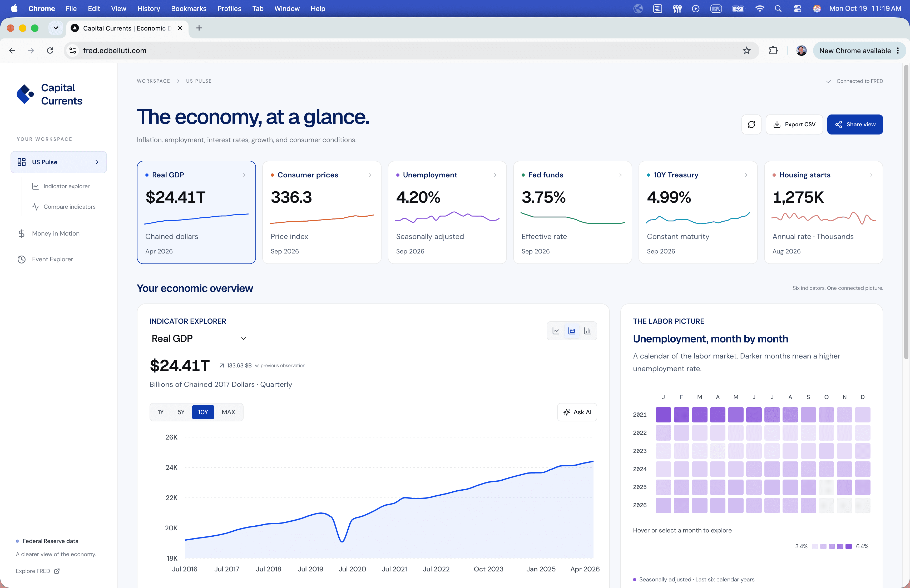Select the line chart view icon
The image size is (910, 588).
point(556,331)
